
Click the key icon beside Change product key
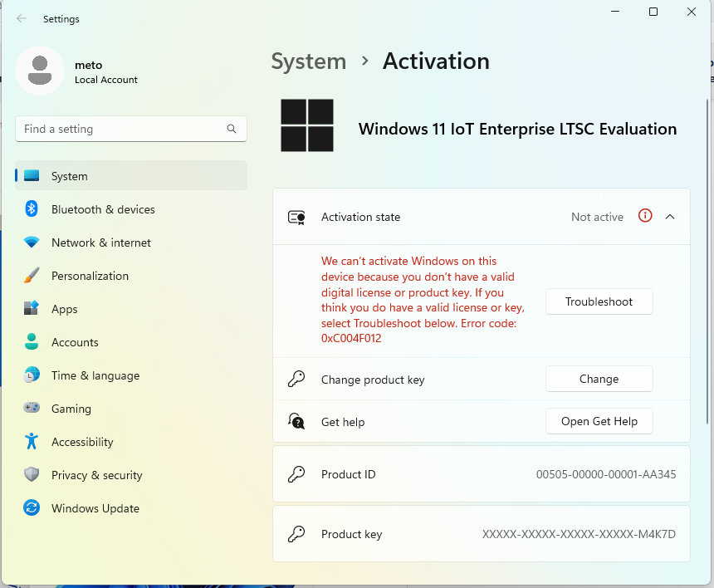pos(296,379)
